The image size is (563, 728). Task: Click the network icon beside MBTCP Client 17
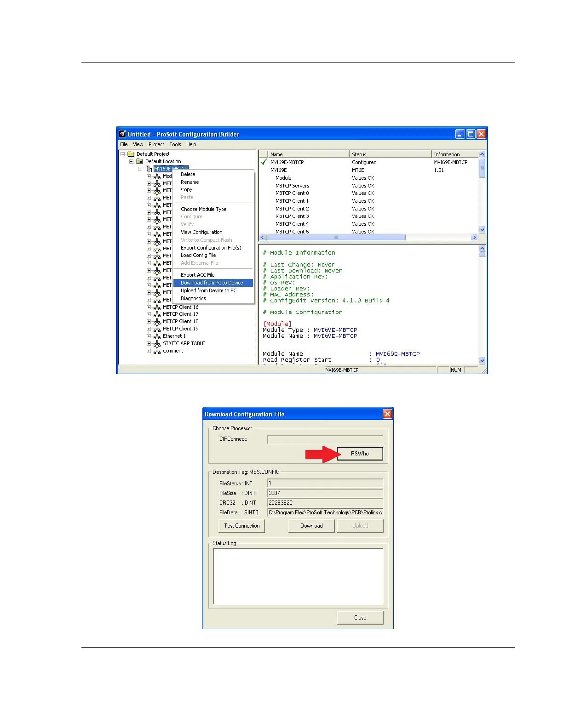point(157,314)
